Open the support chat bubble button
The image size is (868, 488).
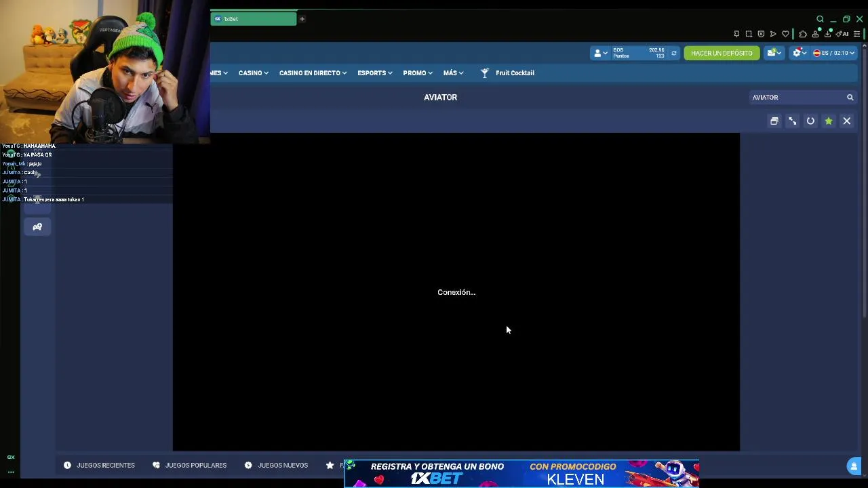coord(854,466)
